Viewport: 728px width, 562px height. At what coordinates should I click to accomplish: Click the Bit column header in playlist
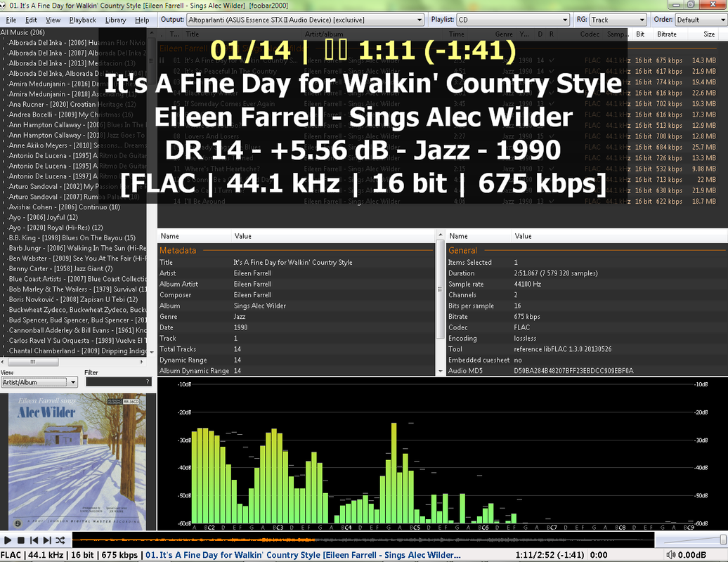(640, 34)
